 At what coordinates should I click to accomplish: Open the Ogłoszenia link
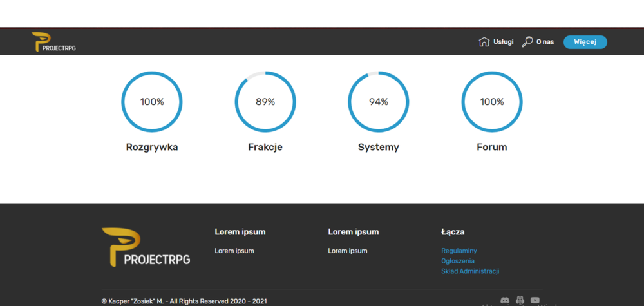click(x=457, y=261)
